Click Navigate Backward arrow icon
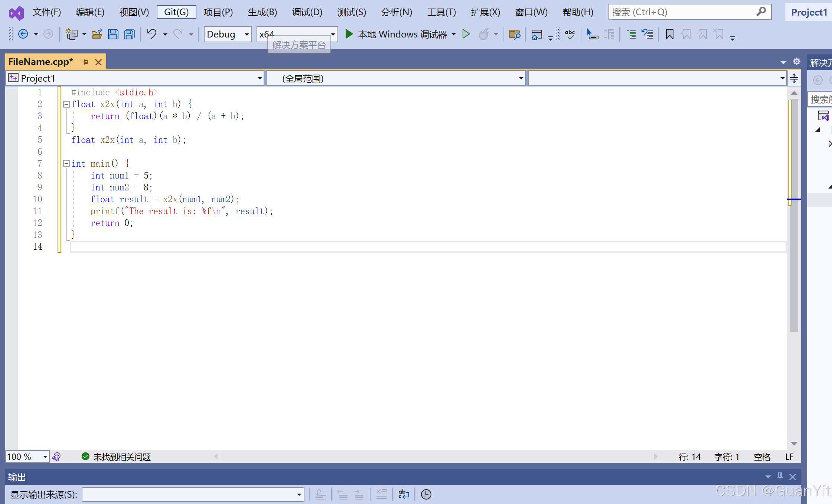This screenshot has width=832, height=504. tap(23, 34)
